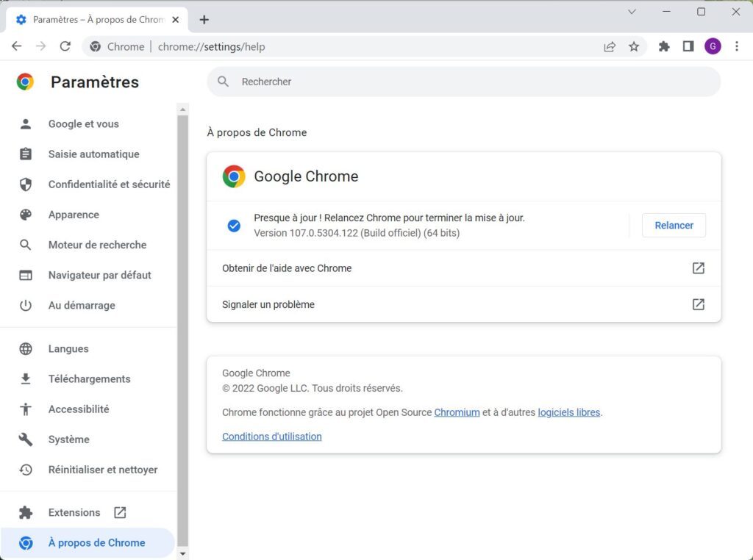This screenshot has height=560, width=753.
Task: Open Navigateur par défaut settings
Action: tap(88, 275)
